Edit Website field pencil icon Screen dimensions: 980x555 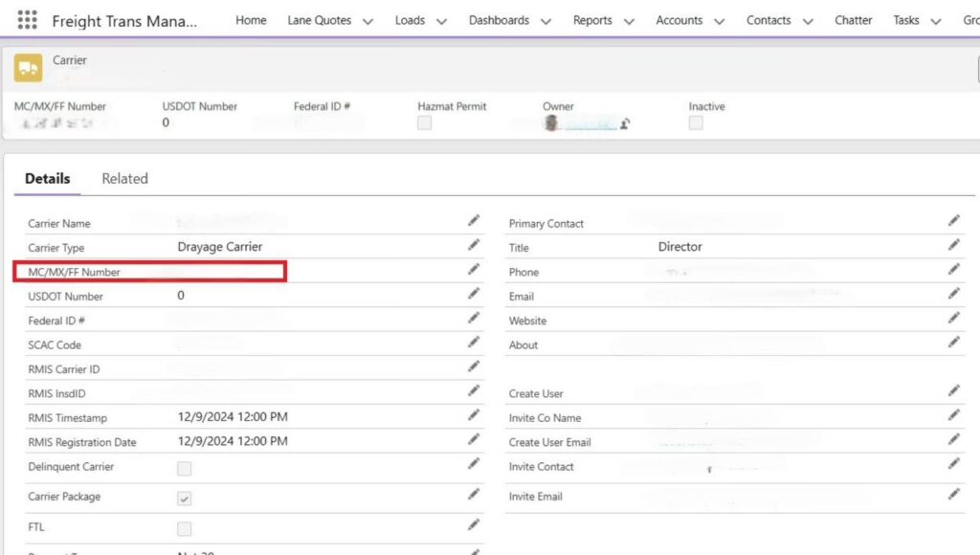[x=954, y=318]
